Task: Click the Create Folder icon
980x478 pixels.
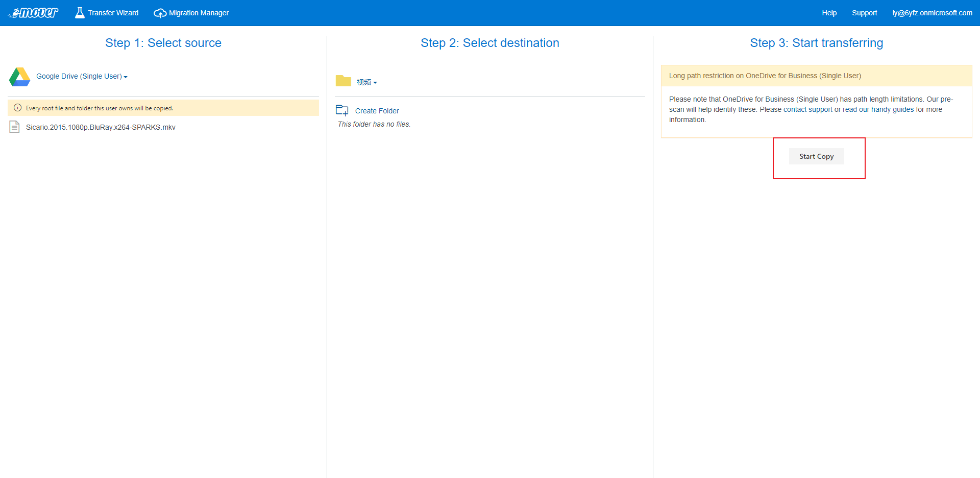Action: [x=342, y=110]
